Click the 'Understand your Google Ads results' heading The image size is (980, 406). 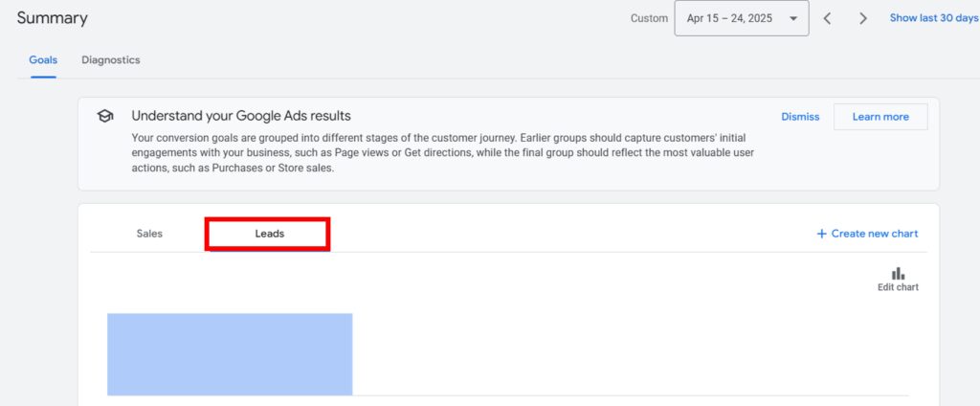click(x=241, y=116)
